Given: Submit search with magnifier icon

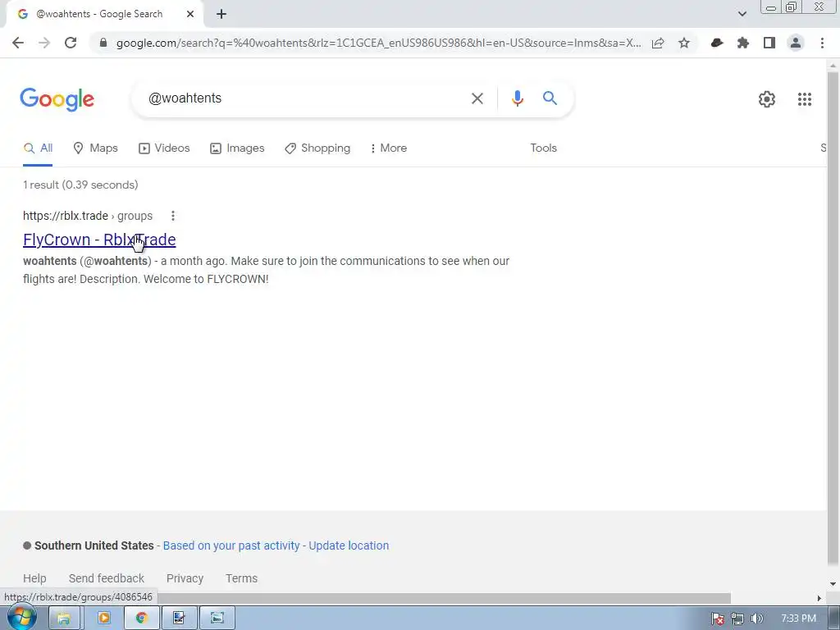Looking at the screenshot, I should (550, 98).
